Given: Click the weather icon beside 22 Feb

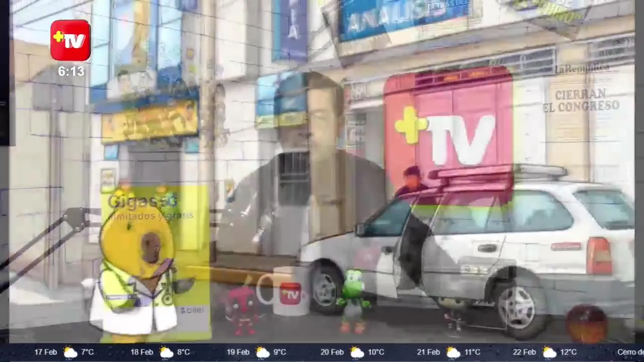Looking at the screenshot, I should coord(549,352).
